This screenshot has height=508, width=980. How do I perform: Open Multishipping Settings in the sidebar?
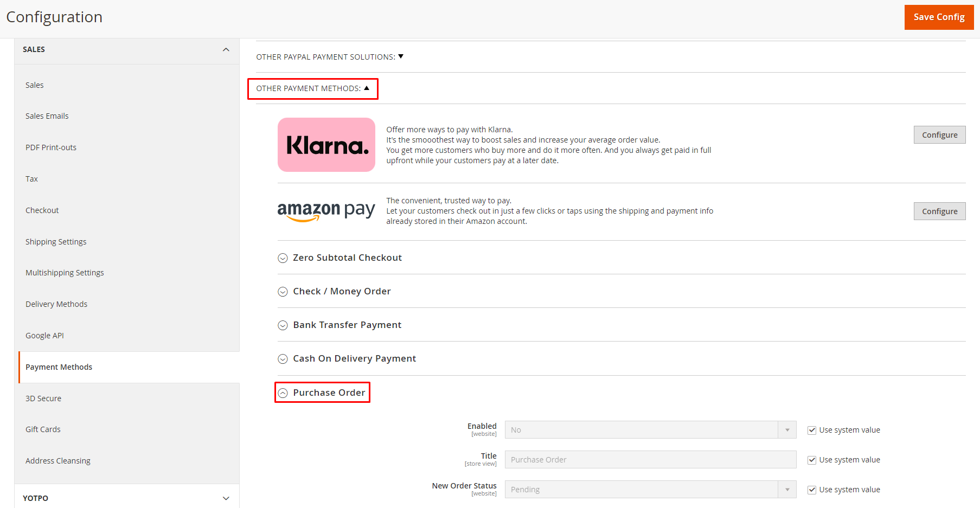click(x=65, y=273)
